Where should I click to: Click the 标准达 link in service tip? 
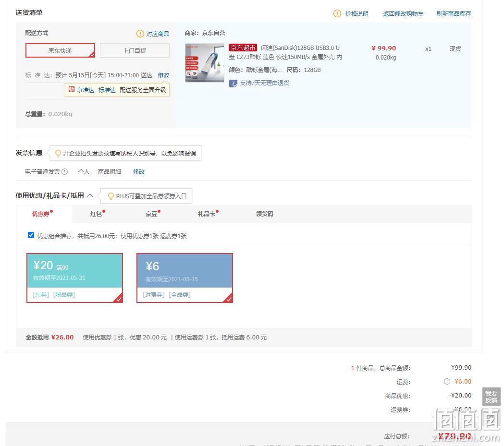click(107, 90)
